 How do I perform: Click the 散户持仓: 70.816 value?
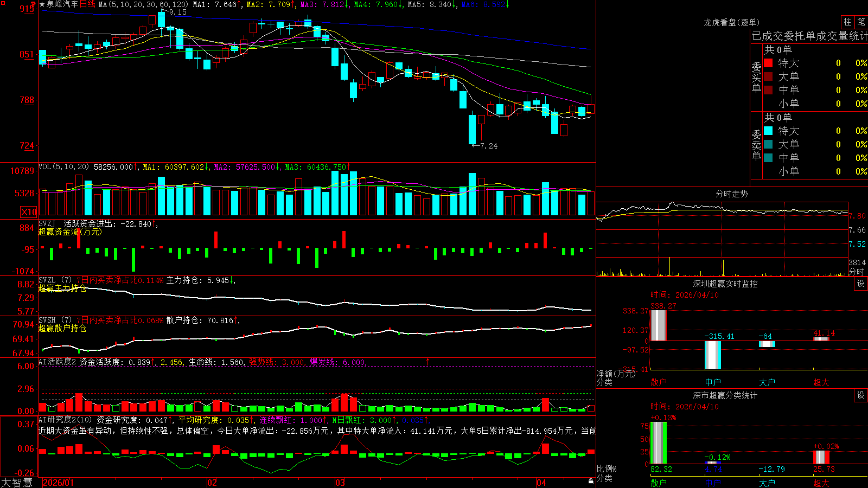[x=200, y=320]
